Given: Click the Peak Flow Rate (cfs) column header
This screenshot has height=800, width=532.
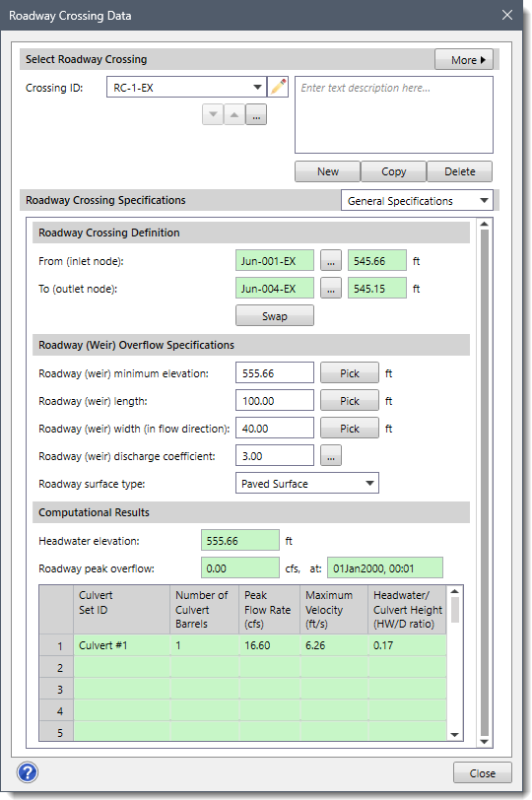Looking at the screenshot, I should coord(269,610).
